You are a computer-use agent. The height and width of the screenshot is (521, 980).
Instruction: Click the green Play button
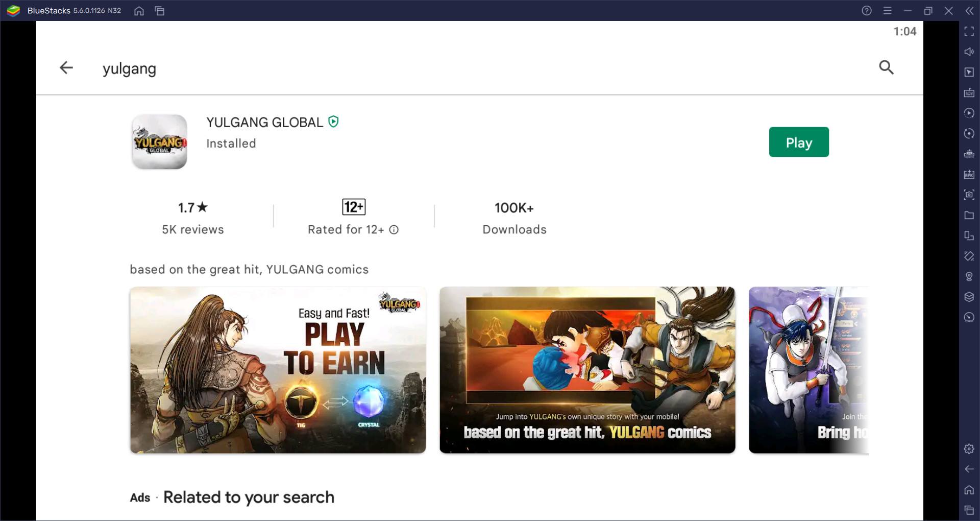click(x=799, y=142)
